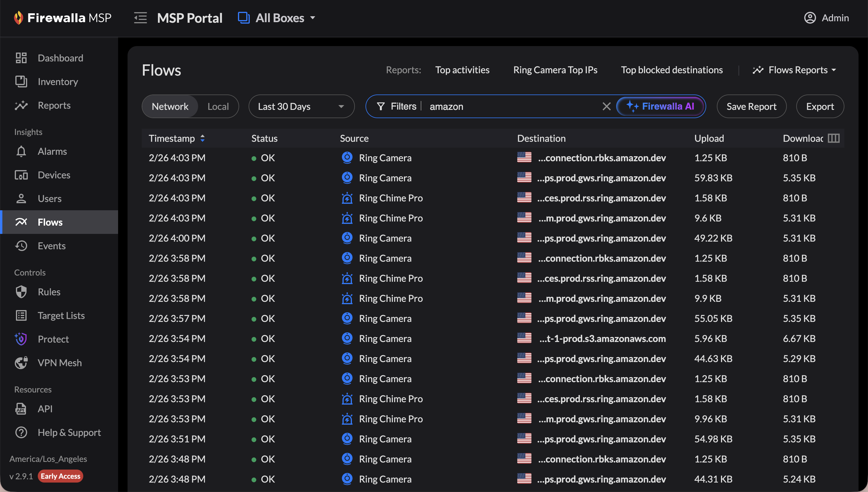
Task: Open Target Lists menu item
Action: 61,316
